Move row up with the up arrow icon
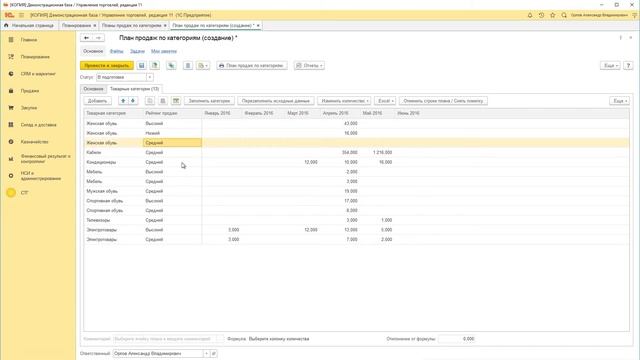640x360 pixels. click(x=123, y=101)
